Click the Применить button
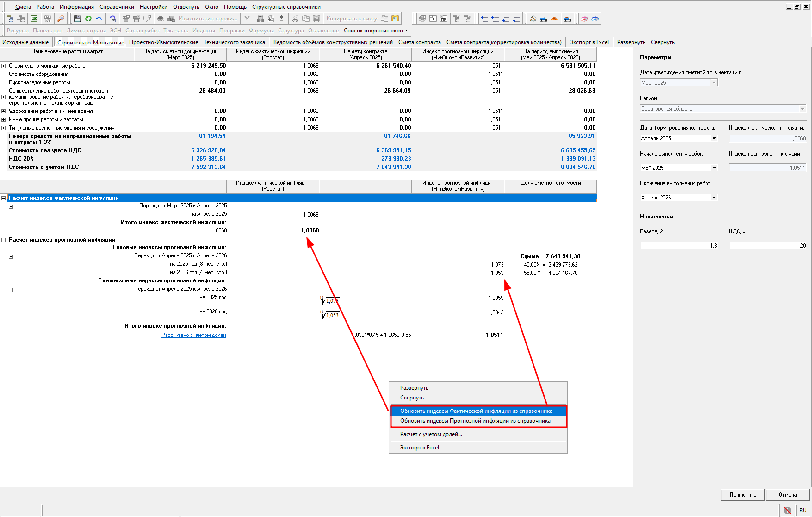Screen dimensions: 812x517 tap(742, 495)
